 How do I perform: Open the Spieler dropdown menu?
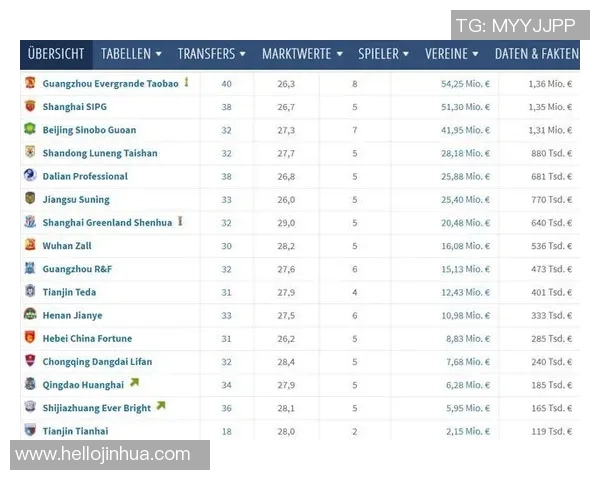(x=383, y=54)
